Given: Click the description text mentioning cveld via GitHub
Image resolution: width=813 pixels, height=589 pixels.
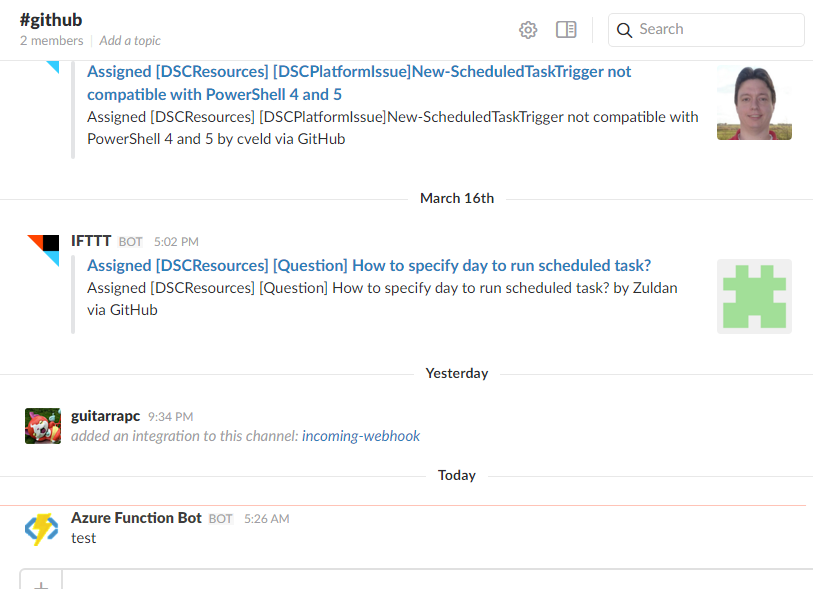Looking at the screenshot, I should 393,128.
